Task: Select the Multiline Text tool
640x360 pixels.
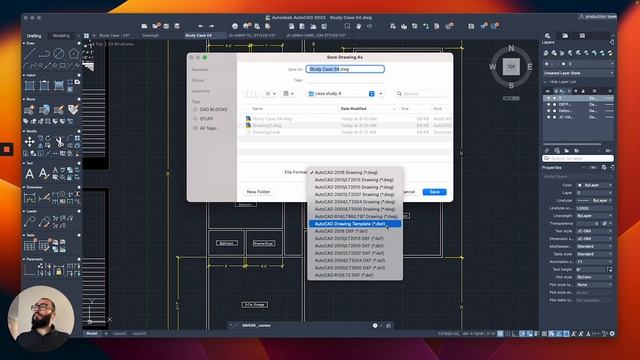Action: pyautogui.click(x=29, y=173)
